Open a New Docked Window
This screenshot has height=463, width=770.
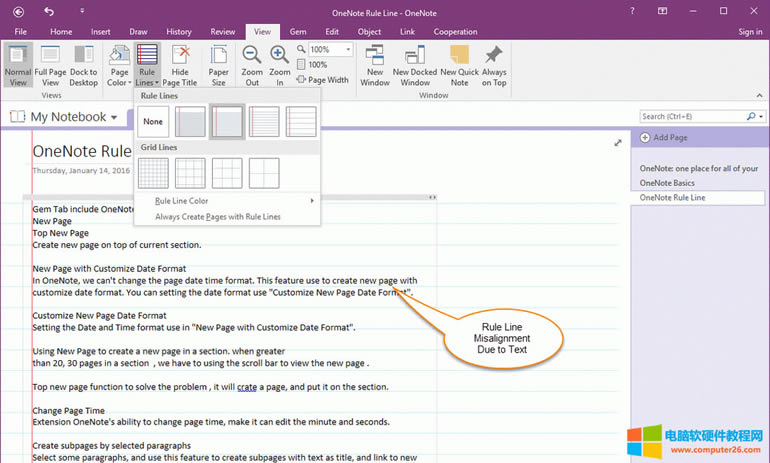415,65
